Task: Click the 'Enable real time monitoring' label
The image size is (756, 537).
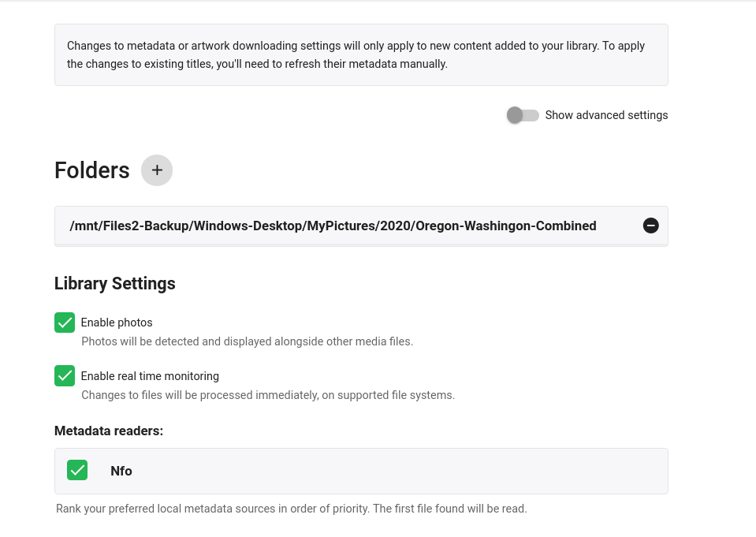Action: pos(150,376)
